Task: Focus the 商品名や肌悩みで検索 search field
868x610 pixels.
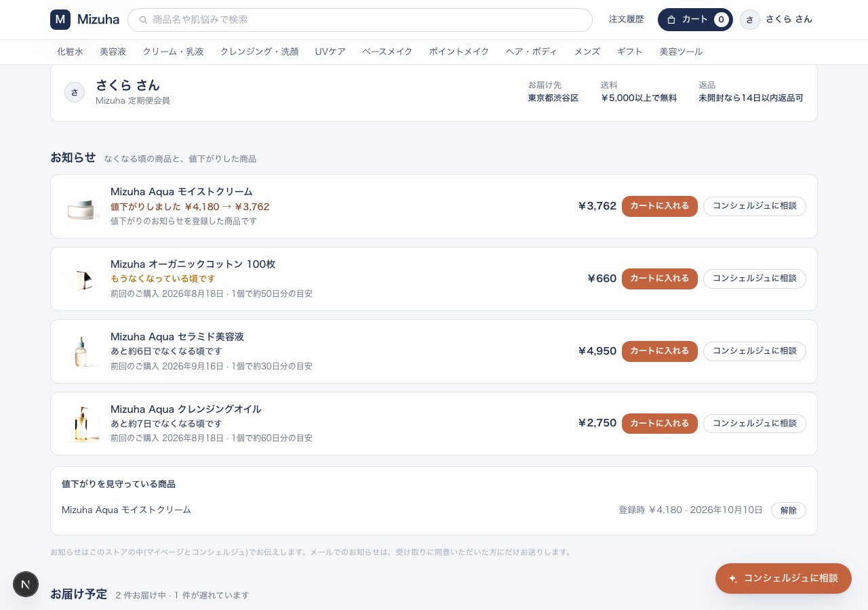Action: point(360,20)
